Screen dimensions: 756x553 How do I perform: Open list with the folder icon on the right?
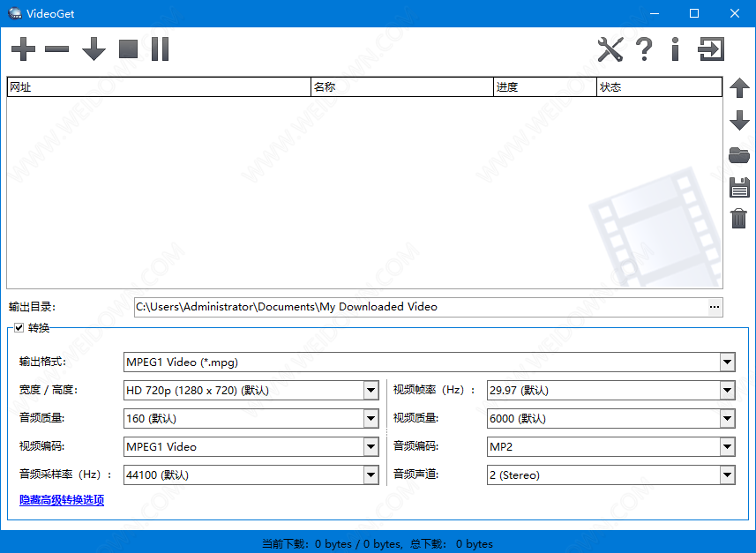pyautogui.click(x=739, y=155)
